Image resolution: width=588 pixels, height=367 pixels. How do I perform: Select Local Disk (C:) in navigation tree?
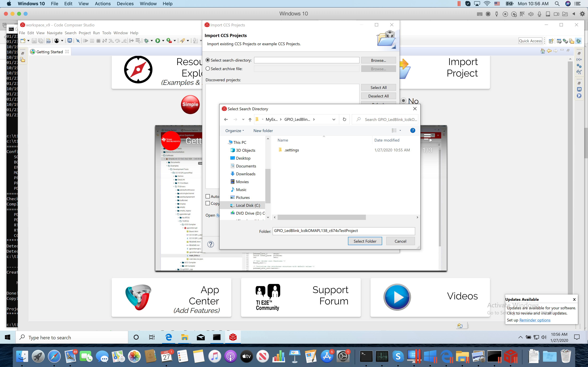click(248, 205)
